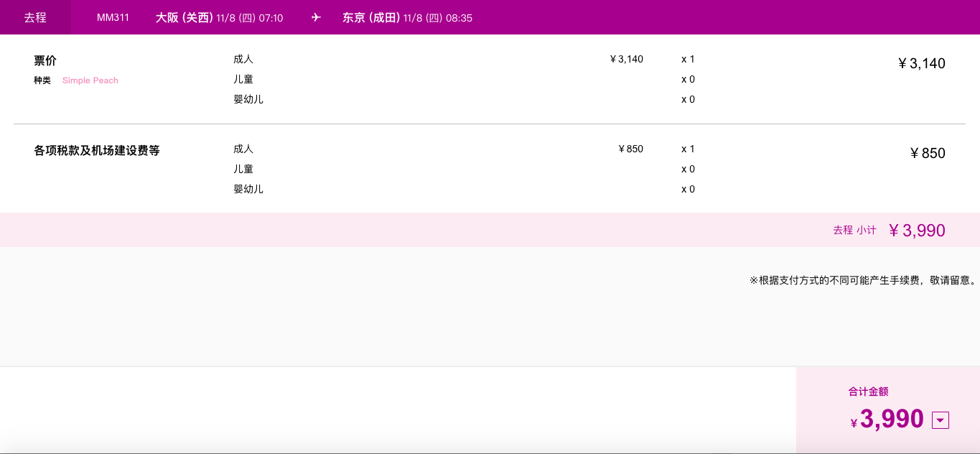The width and height of the screenshot is (980, 454).
Task: Click the 各项税款及机场建设费等 heading
Action: (x=97, y=150)
